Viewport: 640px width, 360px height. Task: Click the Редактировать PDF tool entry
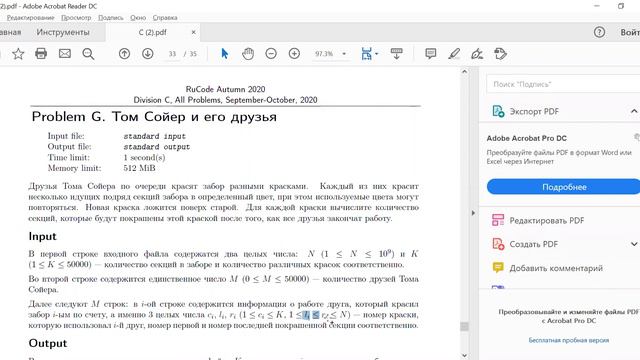click(x=547, y=220)
